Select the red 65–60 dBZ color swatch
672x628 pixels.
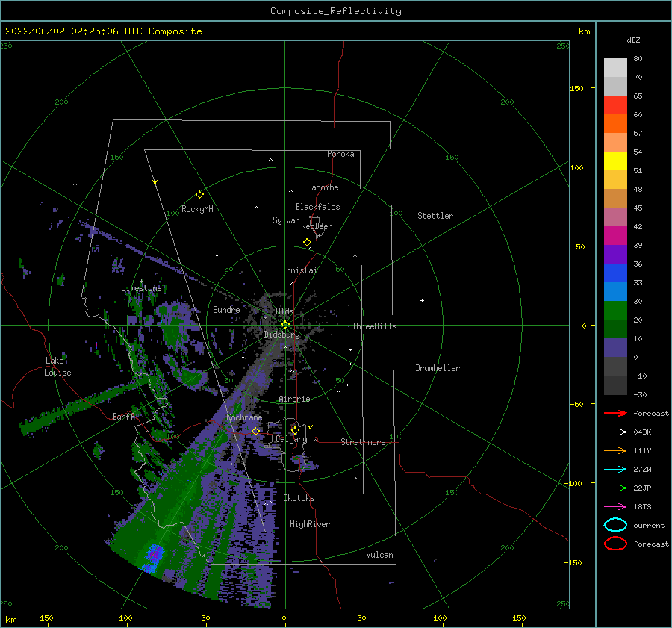pos(615,105)
